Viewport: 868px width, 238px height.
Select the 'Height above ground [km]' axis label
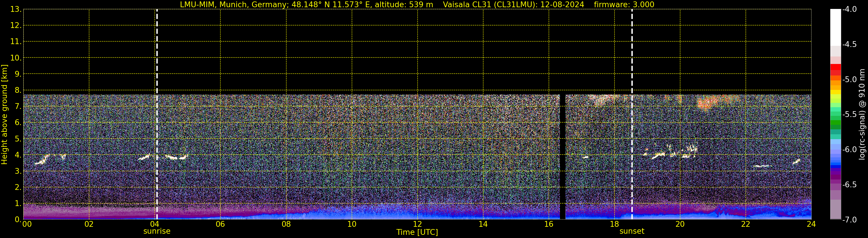[x=4, y=115]
